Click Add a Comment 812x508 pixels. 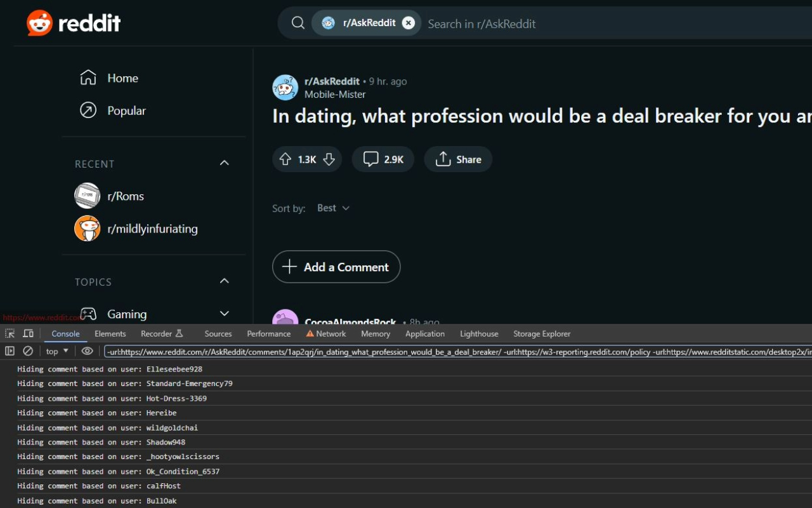click(x=336, y=267)
